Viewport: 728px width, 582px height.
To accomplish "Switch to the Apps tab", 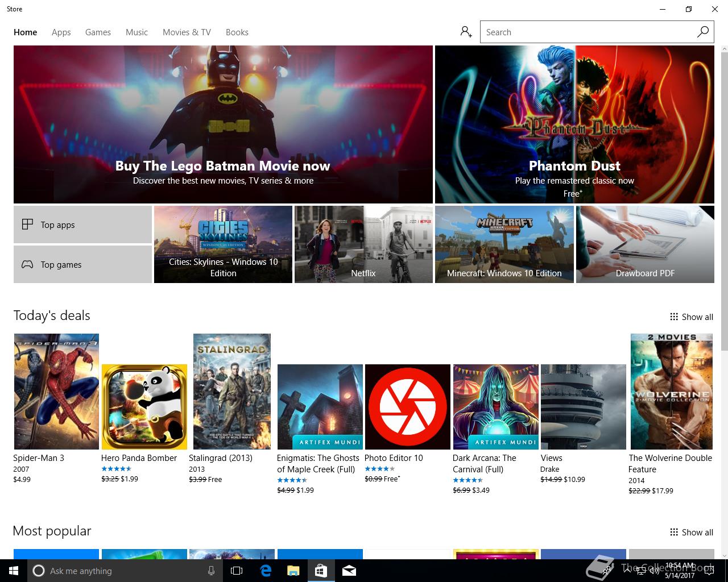I will click(x=61, y=32).
